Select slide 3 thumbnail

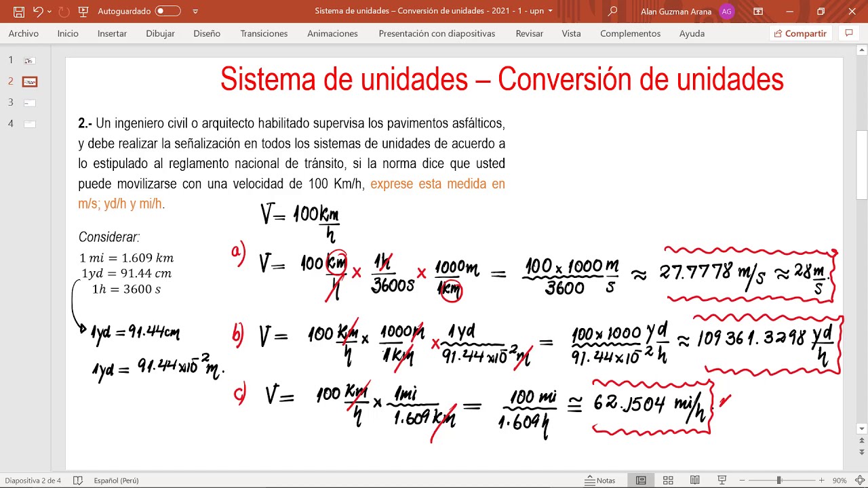pos(29,102)
